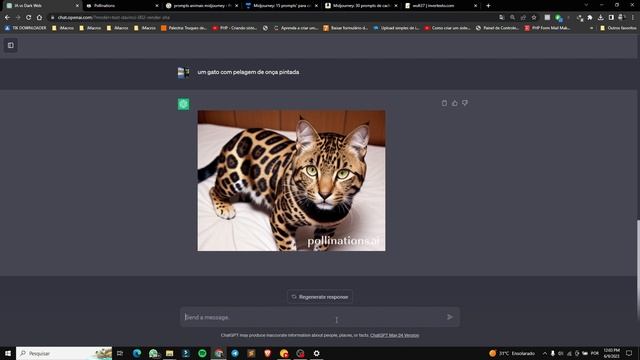The height and width of the screenshot is (360, 640).
Task: Click the user avatar next to the prompt
Action: [x=183, y=72]
